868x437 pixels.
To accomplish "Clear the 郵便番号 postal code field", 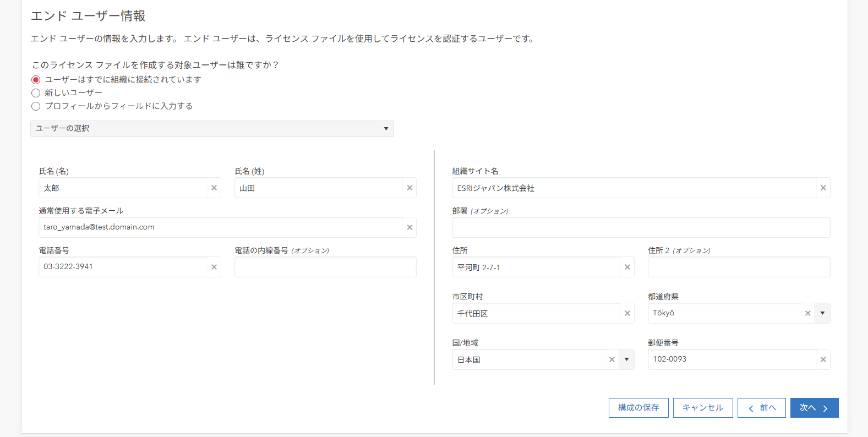I will 823,359.
